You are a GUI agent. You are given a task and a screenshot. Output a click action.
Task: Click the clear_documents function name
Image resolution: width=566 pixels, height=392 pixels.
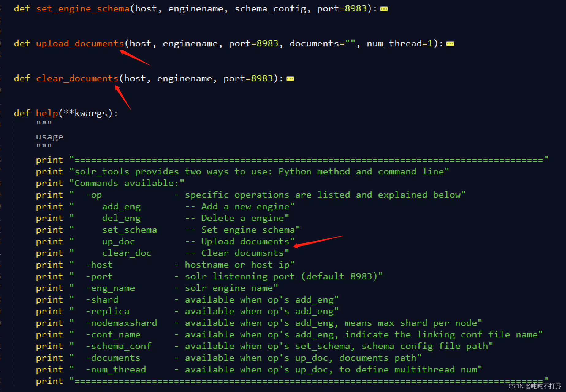(77, 78)
